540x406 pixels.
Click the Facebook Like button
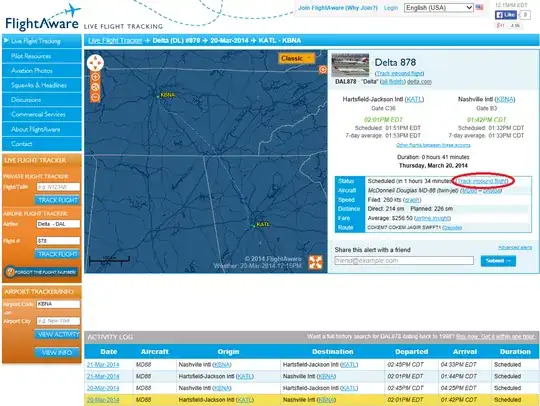click(x=506, y=15)
